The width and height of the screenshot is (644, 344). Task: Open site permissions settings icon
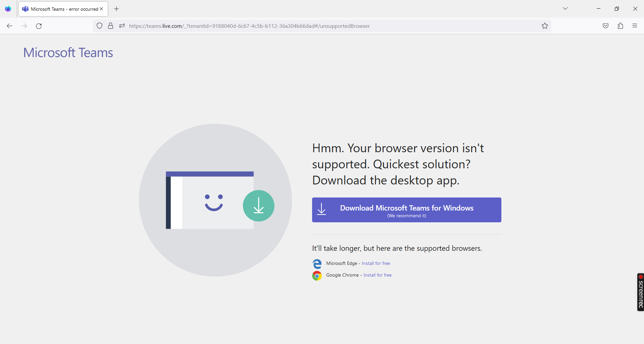(121, 26)
